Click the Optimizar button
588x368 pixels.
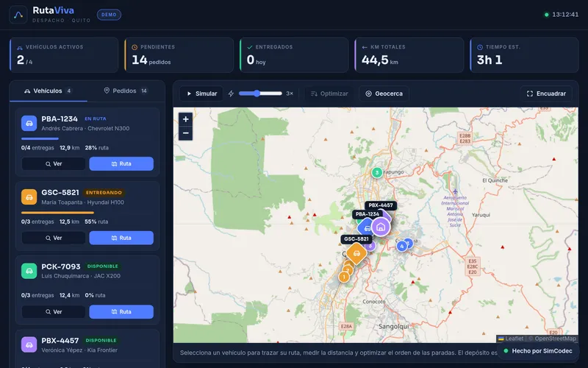click(329, 93)
